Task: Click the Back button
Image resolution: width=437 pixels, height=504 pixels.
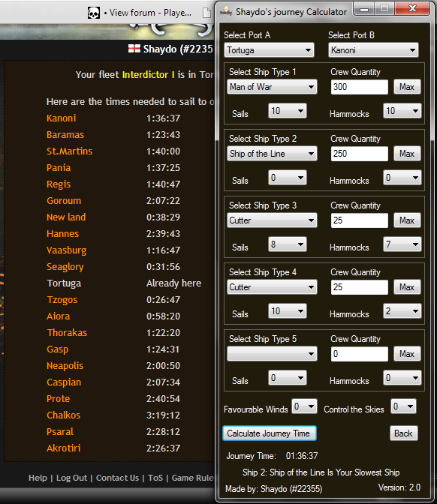Action: (403, 433)
